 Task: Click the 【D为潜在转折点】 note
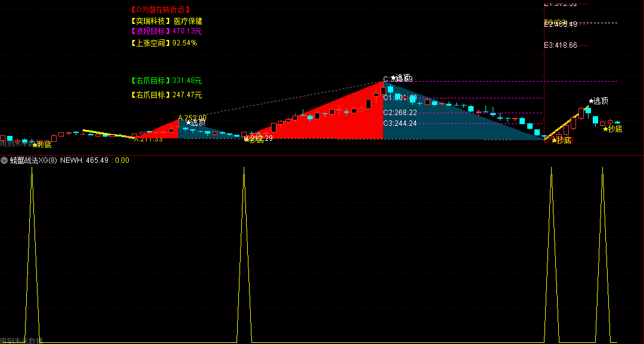[x=161, y=10]
